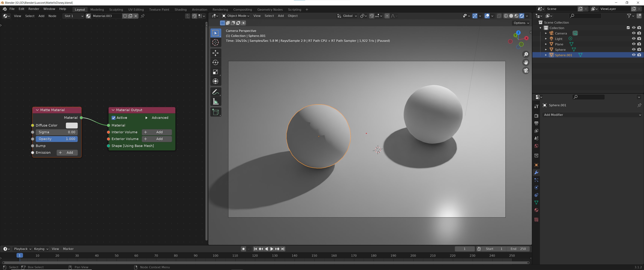644x270 pixels.
Task: Click Add button next to Interior Volume
Action: [x=157, y=132]
